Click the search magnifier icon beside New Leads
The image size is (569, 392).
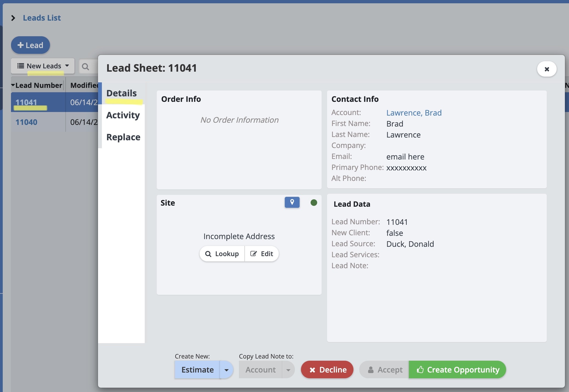coord(85,66)
